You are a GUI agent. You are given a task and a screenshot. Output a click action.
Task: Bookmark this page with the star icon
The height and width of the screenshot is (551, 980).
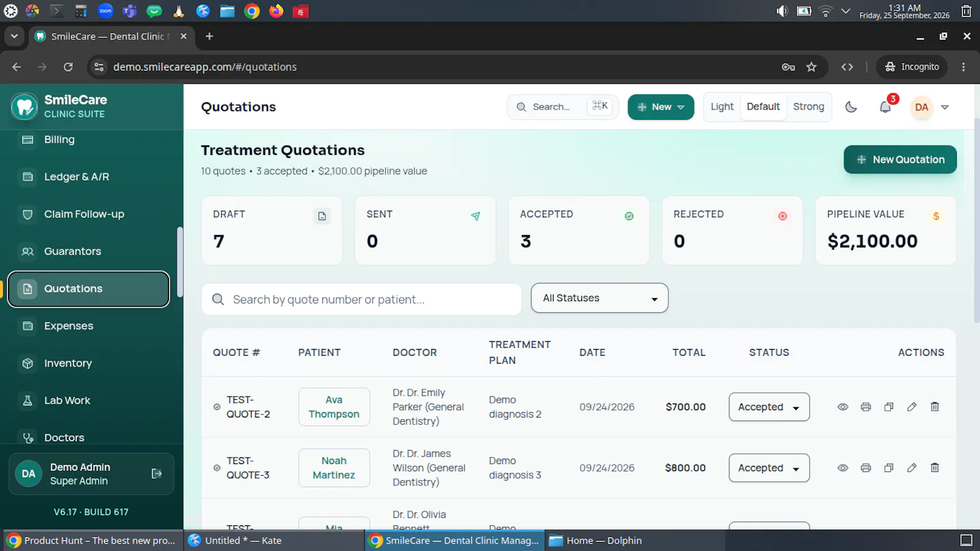(x=812, y=67)
